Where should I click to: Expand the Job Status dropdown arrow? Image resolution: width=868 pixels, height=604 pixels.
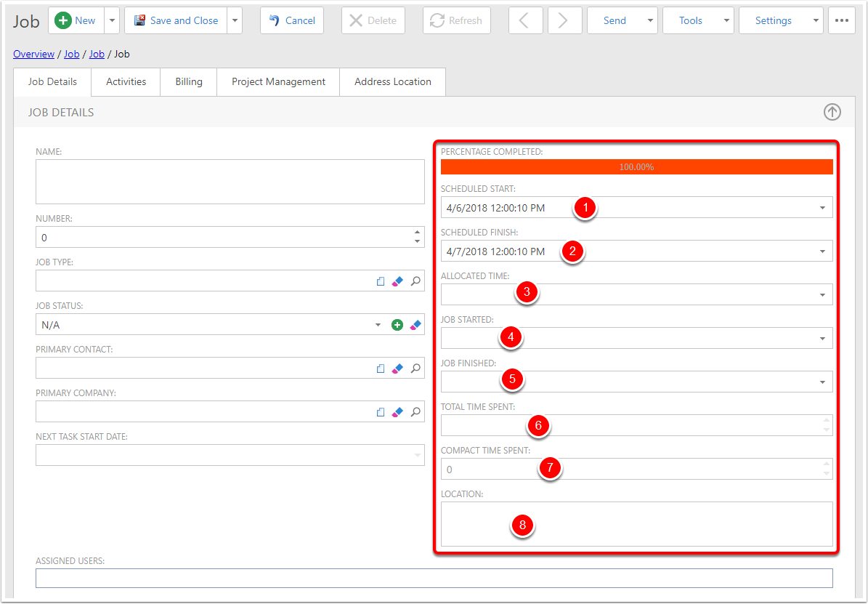pyautogui.click(x=378, y=325)
